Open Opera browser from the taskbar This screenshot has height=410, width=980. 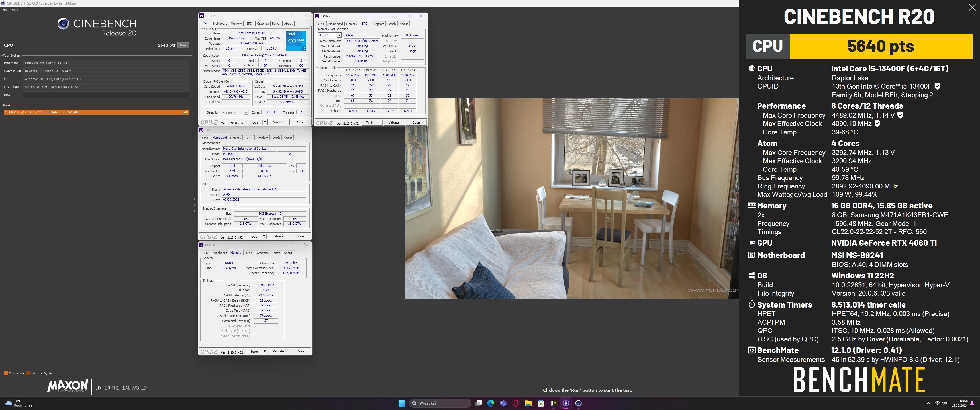coord(516,403)
